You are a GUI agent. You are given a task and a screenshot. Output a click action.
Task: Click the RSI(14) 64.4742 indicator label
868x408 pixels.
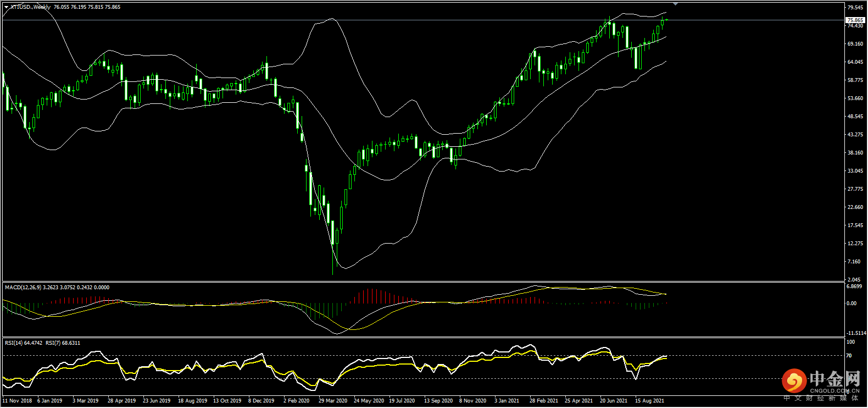(24, 343)
